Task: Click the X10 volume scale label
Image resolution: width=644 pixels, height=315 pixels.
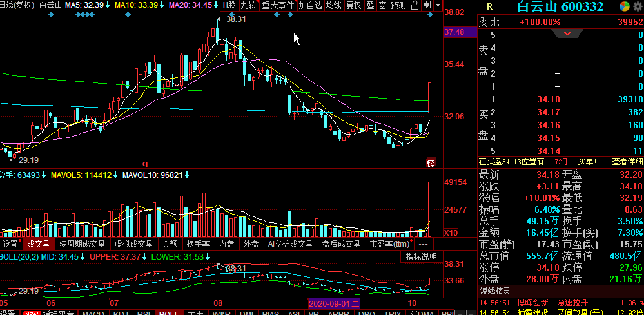Action: [x=451, y=233]
